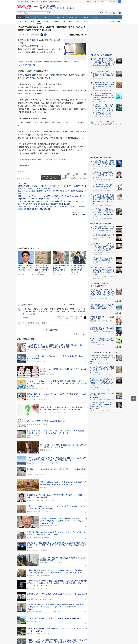138x644 pixels.
Task: Share first comment via X icon
Action: [x=85, y=317]
